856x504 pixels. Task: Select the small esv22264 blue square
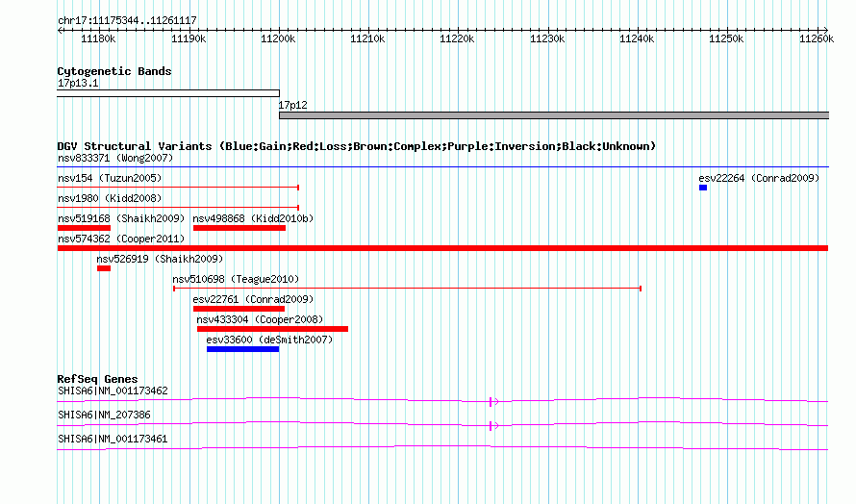(x=703, y=188)
